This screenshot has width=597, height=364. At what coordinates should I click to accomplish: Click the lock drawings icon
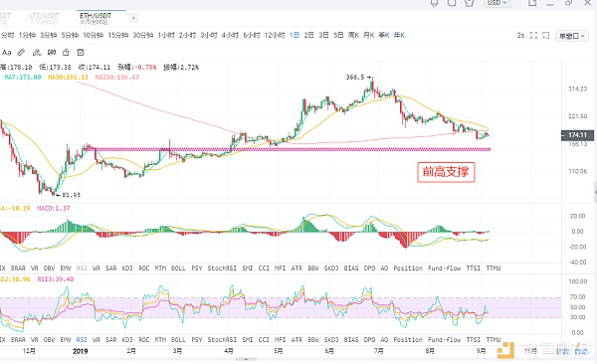(x=66, y=53)
